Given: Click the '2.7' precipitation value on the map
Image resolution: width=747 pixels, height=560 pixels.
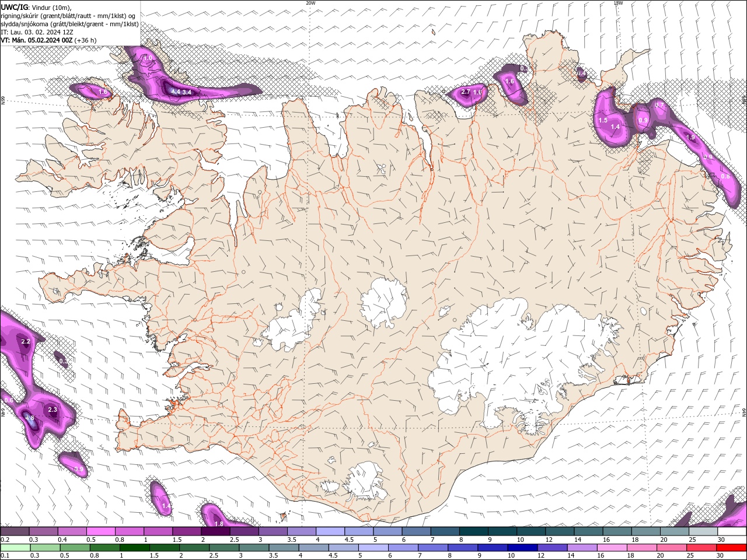Looking at the screenshot, I should tap(466, 92).
